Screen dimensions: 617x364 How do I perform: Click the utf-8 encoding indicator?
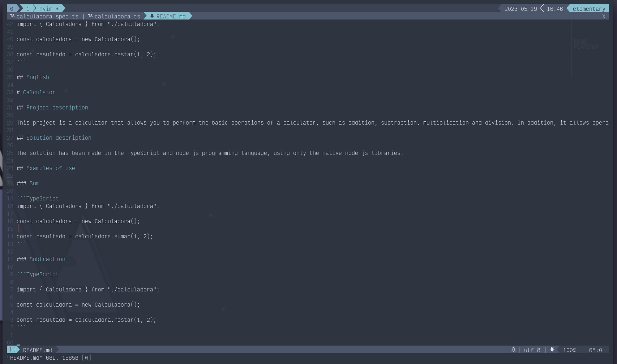tap(532, 350)
